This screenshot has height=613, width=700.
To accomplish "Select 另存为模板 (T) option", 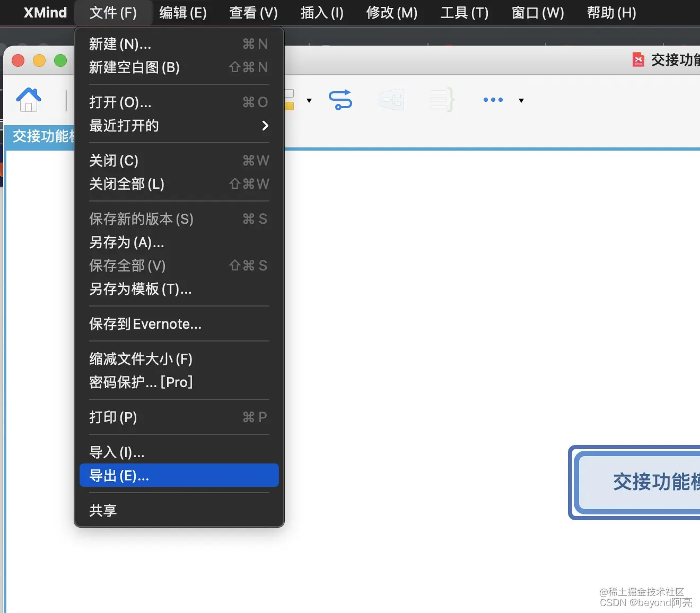I will click(140, 290).
